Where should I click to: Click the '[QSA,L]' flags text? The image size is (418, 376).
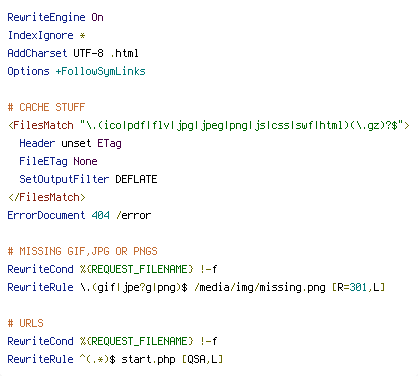point(202,359)
